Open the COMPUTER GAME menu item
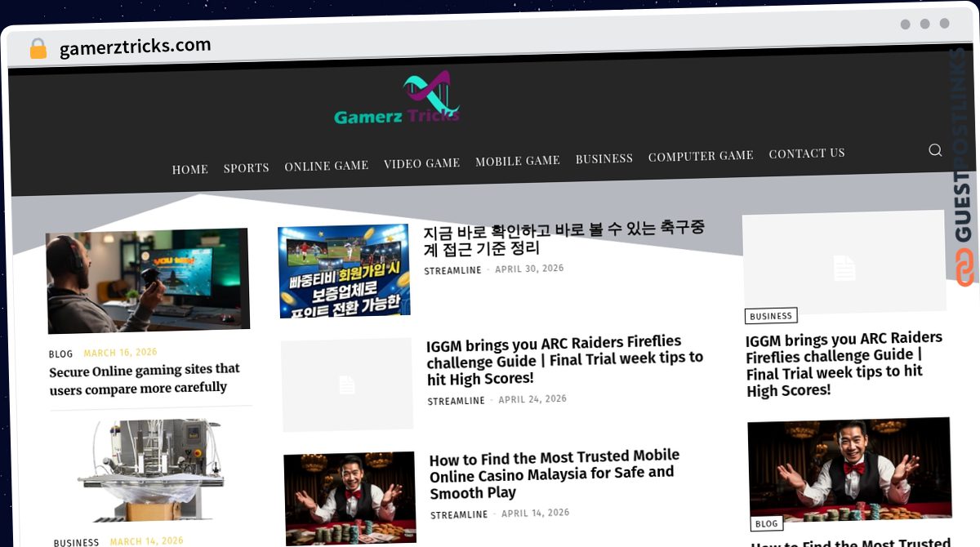This screenshot has height=547, width=980. [x=701, y=155]
